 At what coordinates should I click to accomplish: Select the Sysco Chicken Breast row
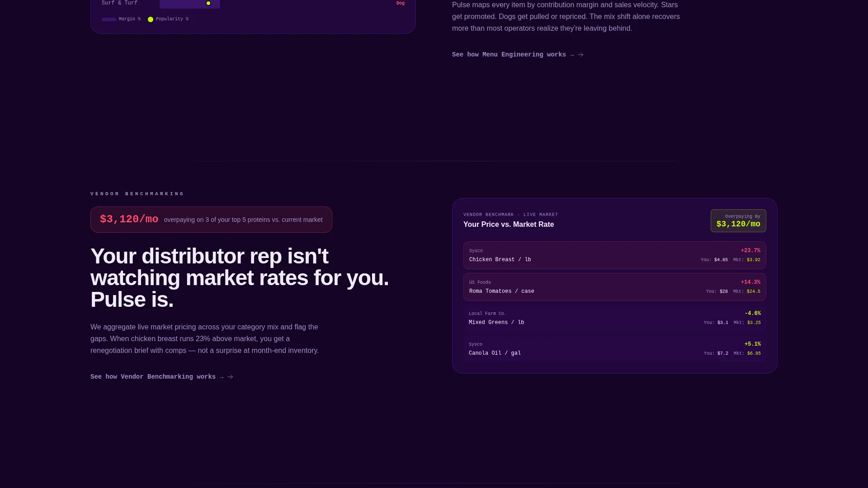click(615, 255)
